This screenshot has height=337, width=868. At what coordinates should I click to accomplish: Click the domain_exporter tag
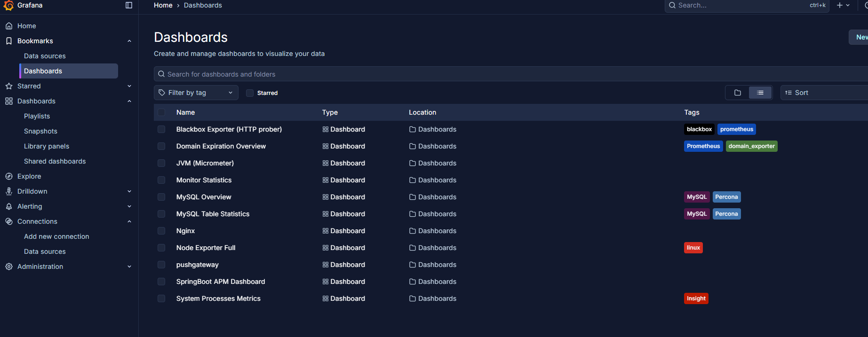751,146
